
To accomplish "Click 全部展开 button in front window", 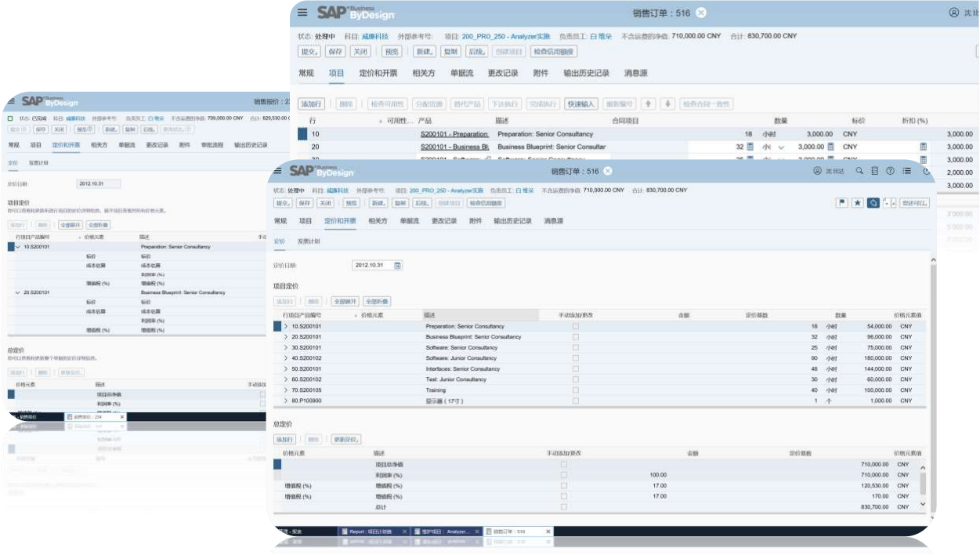I will (x=345, y=301).
